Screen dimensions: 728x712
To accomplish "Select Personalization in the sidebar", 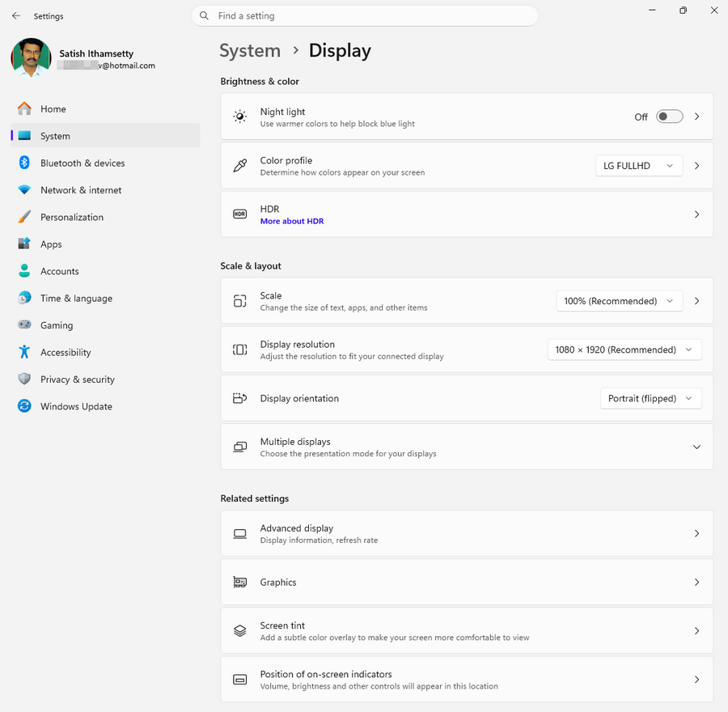I will coord(105,217).
